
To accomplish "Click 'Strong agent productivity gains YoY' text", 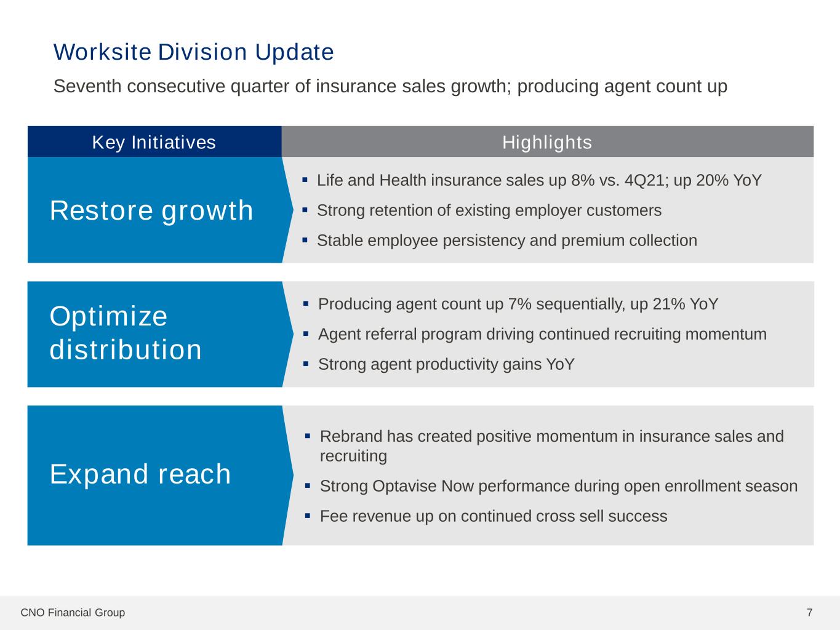I will coord(446,364).
